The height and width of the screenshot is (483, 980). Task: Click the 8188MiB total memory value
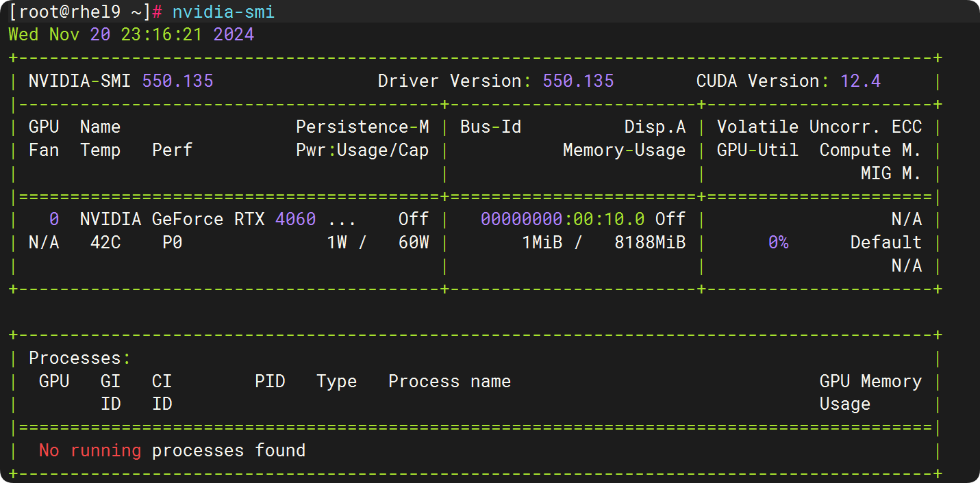tap(650, 242)
